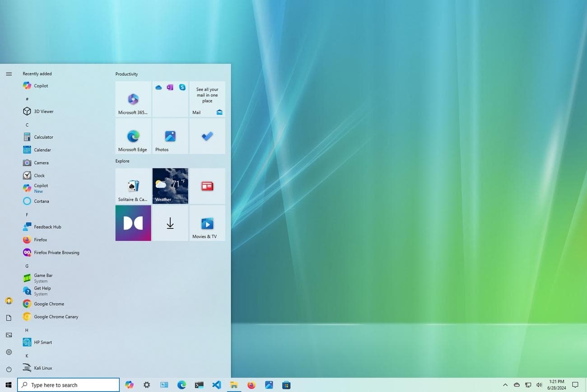Open Copilot from the taskbar
Screen dimensions: 587x392
(x=130, y=385)
